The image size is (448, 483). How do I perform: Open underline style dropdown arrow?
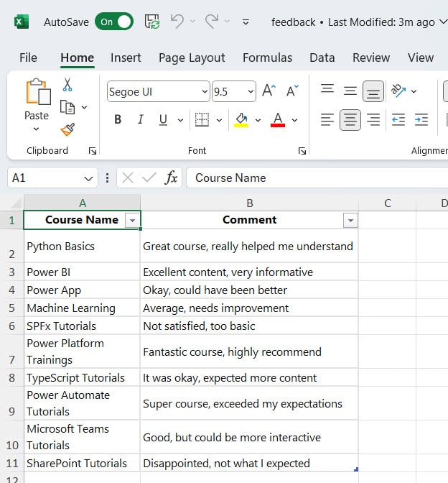(x=181, y=120)
